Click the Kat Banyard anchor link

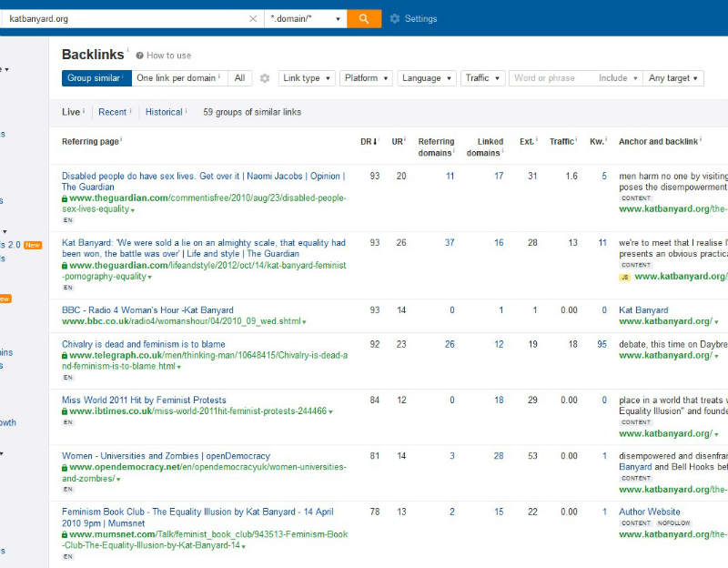(x=643, y=309)
